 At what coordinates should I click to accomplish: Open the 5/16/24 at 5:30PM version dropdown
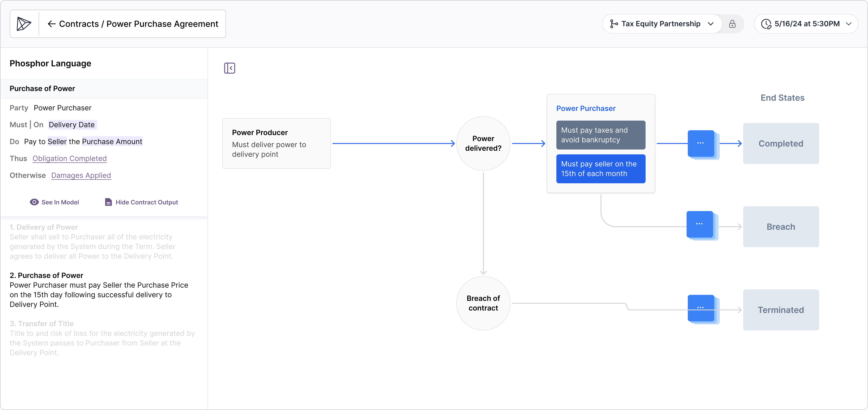806,24
